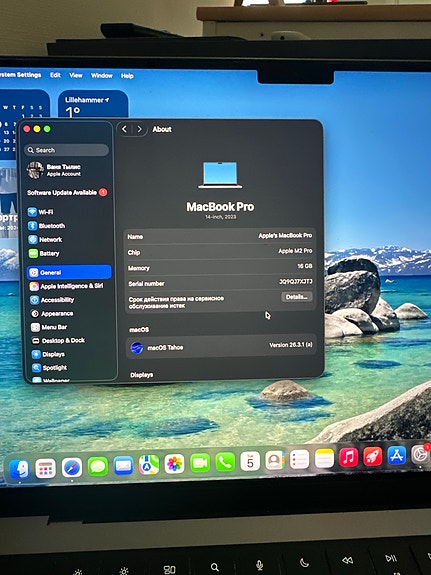Go forward with the right chevron
This screenshot has height=575, width=431.
[x=139, y=129]
